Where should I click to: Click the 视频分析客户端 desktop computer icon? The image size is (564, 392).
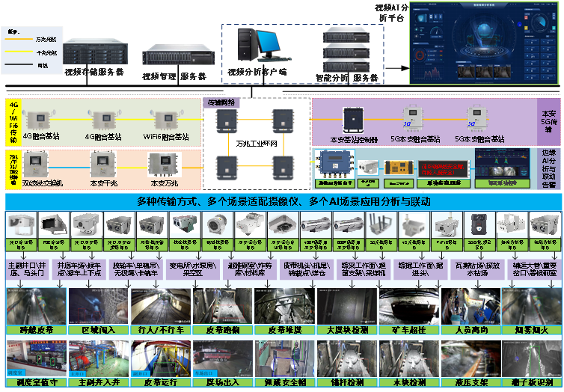[257, 48]
